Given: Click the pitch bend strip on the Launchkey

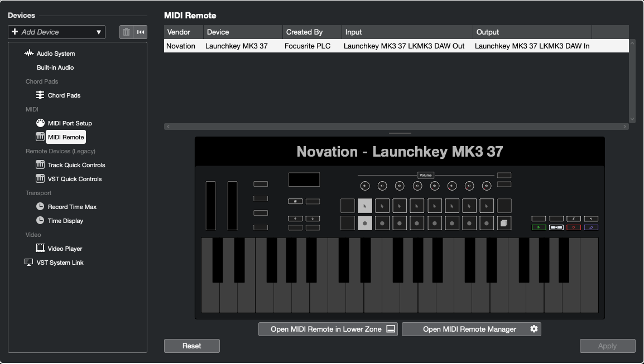Looking at the screenshot, I should pos(211,206).
